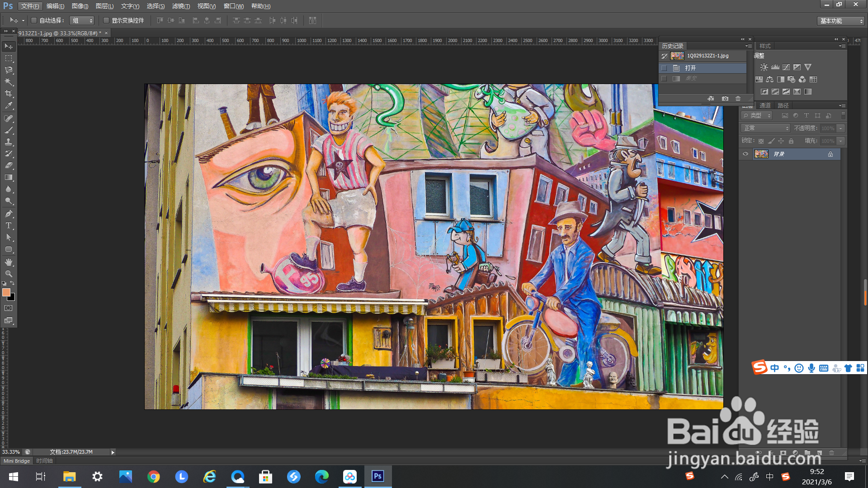Select the Eyedropper tool
Screen dimensions: 868x488
pyautogui.click(x=9, y=106)
